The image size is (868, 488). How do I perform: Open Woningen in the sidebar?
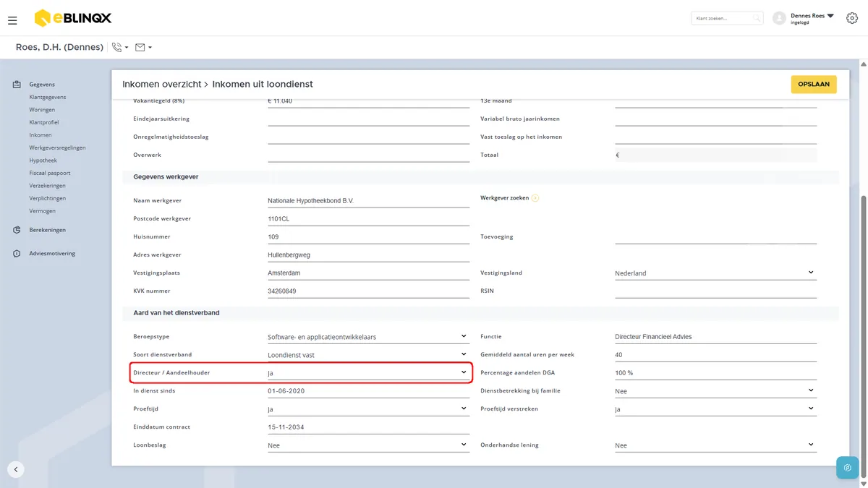(x=42, y=110)
